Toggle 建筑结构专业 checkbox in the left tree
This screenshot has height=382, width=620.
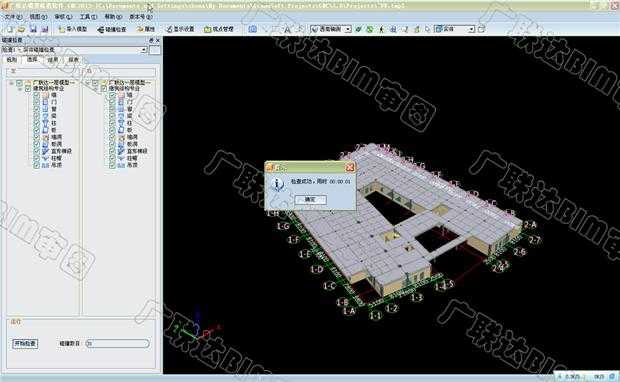point(28,89)
